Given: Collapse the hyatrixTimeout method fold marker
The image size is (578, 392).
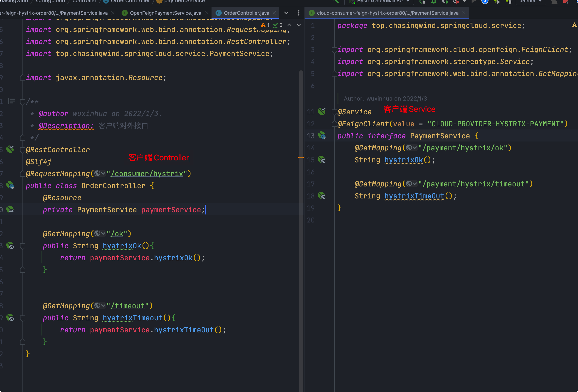Looking at the screenshot, I should 23,318.
